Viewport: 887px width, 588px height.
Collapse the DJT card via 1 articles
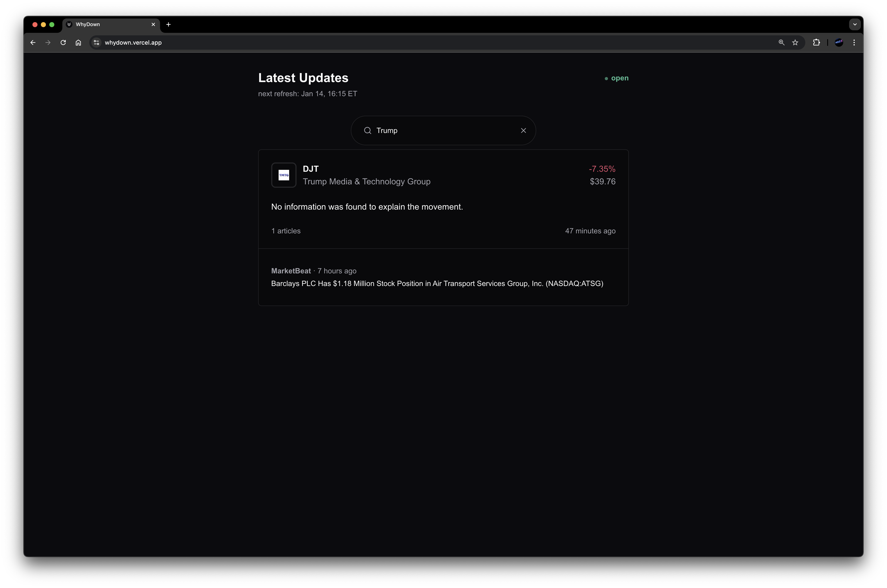[x=286, y=231]
